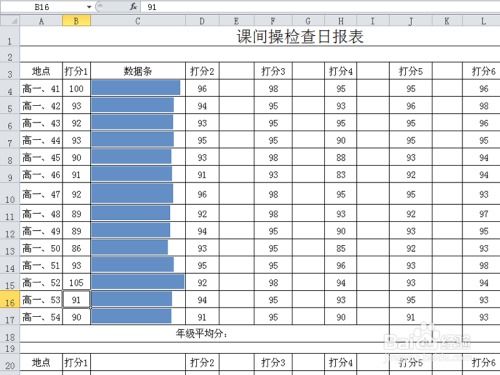This screenshot has width=500, height=375.
Task: Click the 打分1 header in row 20
Action: (76, 362)
